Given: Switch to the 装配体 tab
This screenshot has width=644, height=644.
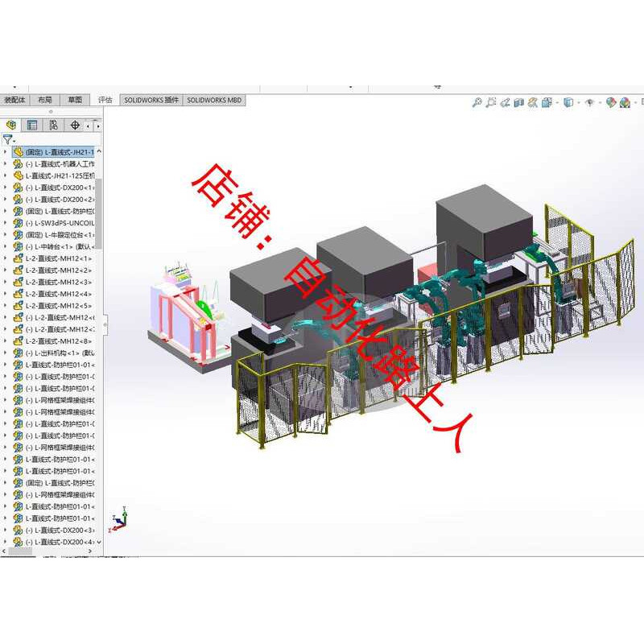Looking at the screenshot, I should coord(14,100).
